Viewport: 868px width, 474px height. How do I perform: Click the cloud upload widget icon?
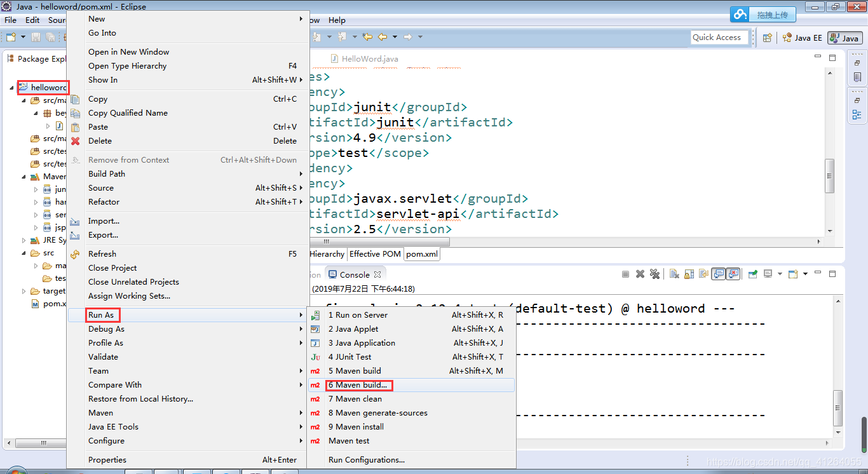740,14
